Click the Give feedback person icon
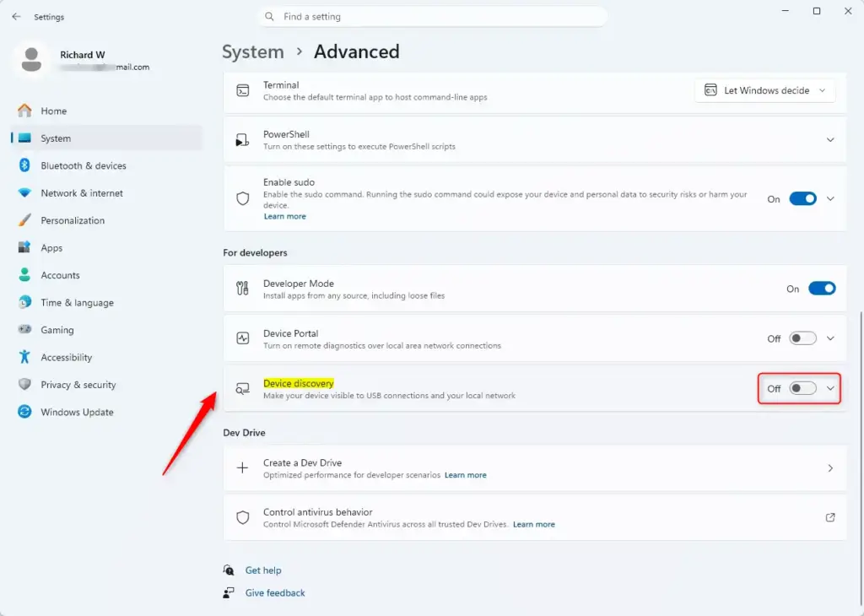This screenshot has width=864, height=616. point(229,593)
